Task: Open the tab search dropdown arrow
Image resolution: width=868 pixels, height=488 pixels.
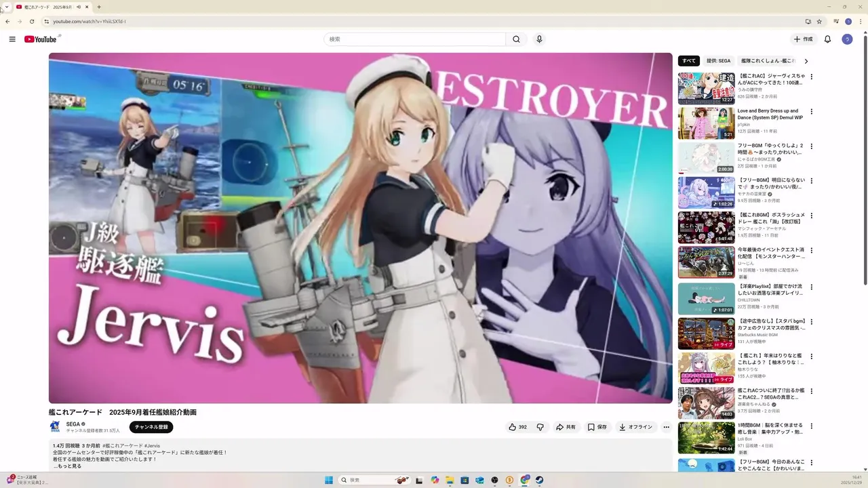Action: coord(7,7)
